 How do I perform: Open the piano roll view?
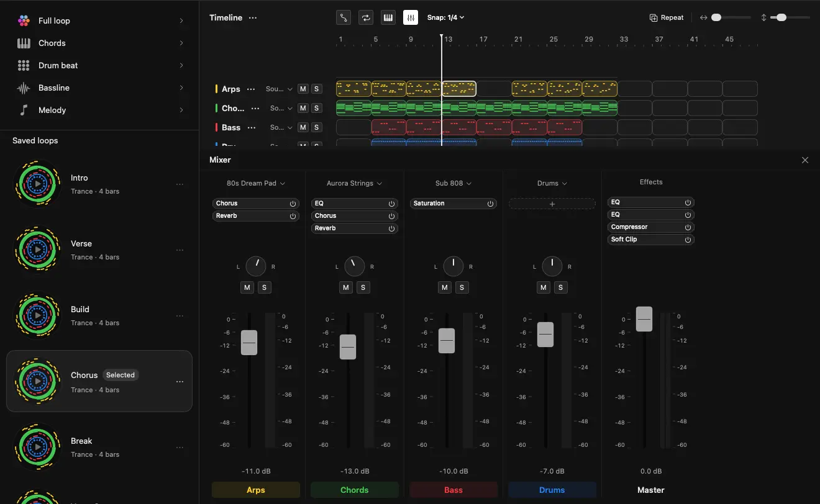tap(388, 17)
